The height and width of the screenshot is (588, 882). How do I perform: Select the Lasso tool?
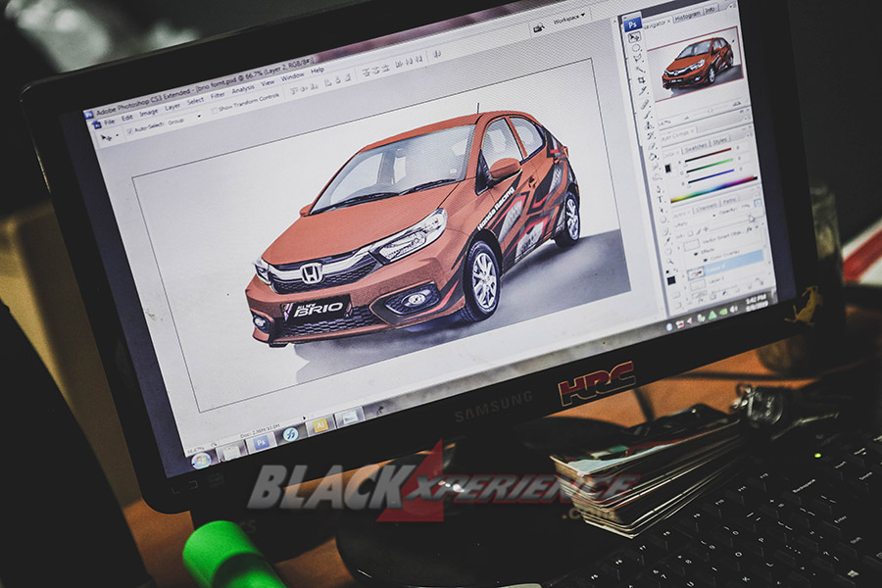pyautogui.click(x=637, y=59)
